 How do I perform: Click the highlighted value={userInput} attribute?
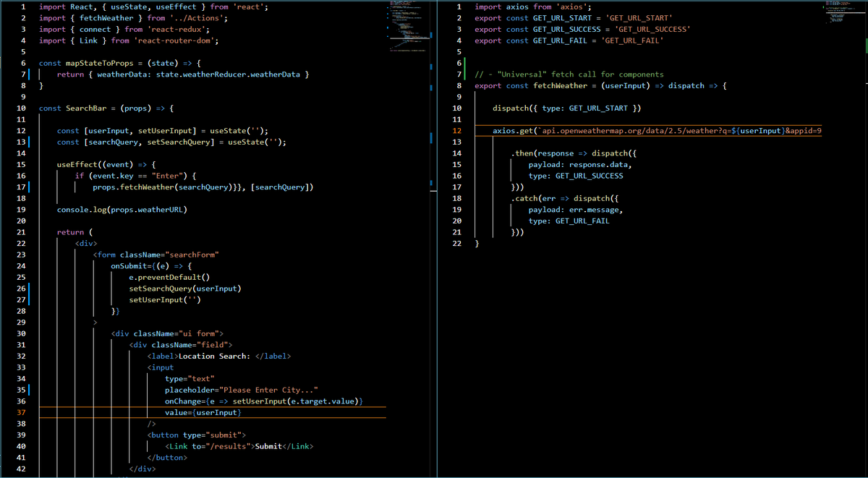(x=203, y=412)
